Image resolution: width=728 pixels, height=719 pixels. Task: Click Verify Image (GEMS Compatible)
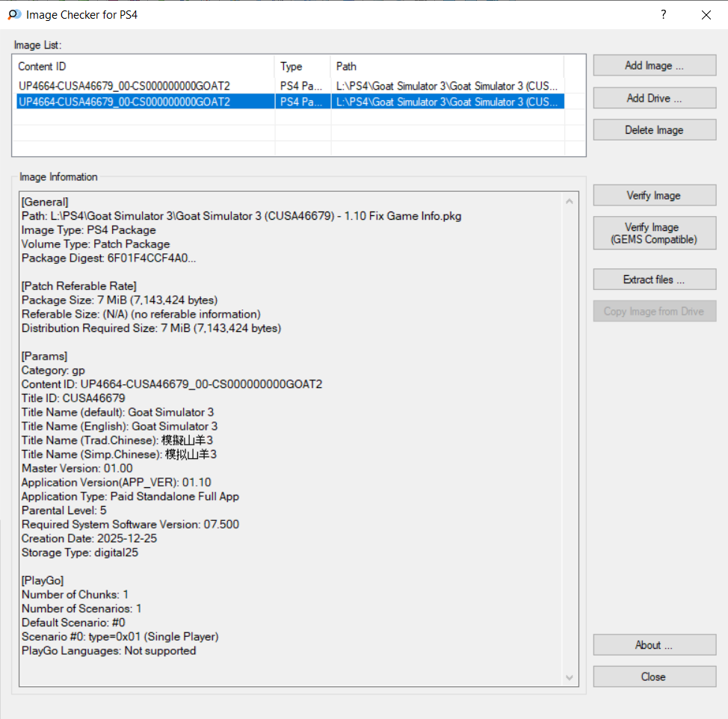pos(654,233)
